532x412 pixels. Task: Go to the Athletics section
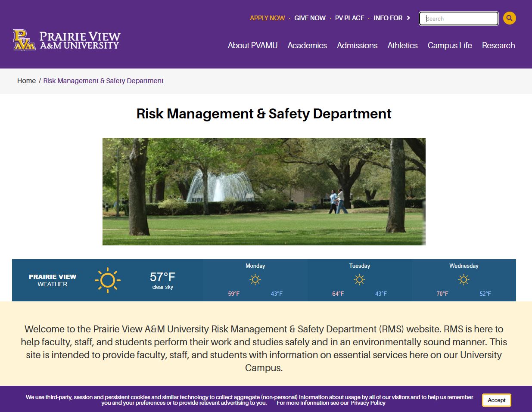(402, 46)
